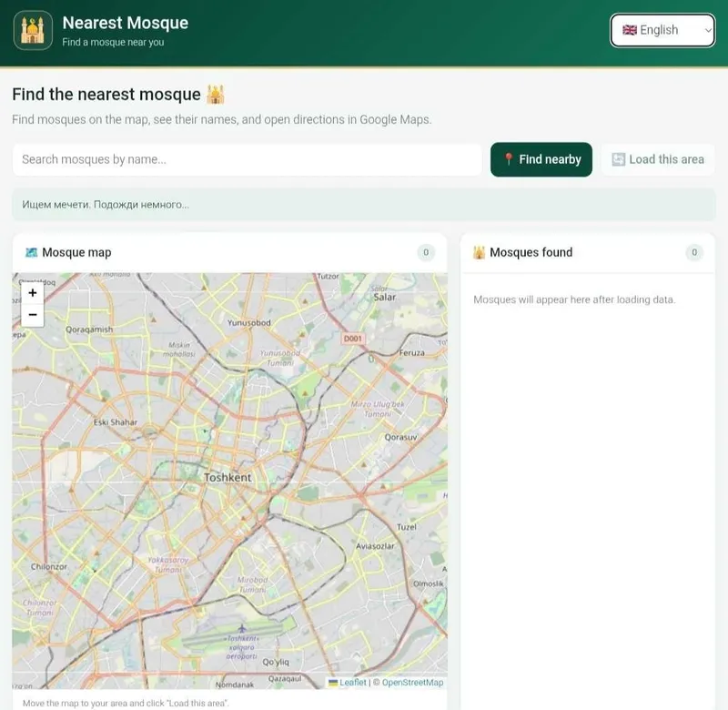This screenshot has width=728, height=710.
Task: Click the Mosque map count badge
Action: pos(426,253)
